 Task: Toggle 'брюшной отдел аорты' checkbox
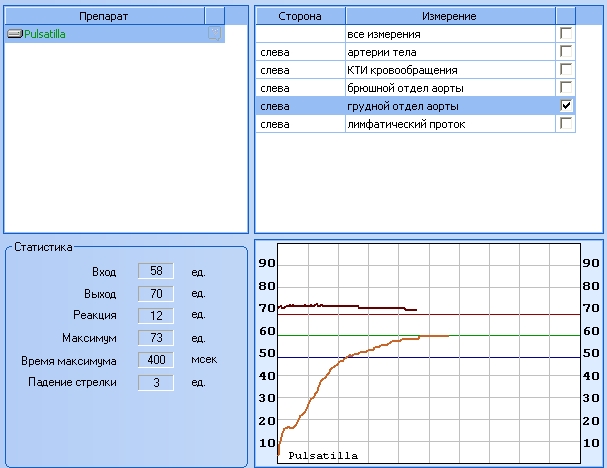pos(566,87)
